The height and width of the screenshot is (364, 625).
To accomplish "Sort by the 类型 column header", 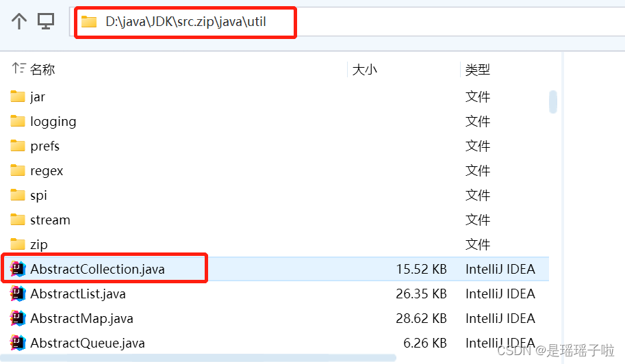I will coord(478,70).
